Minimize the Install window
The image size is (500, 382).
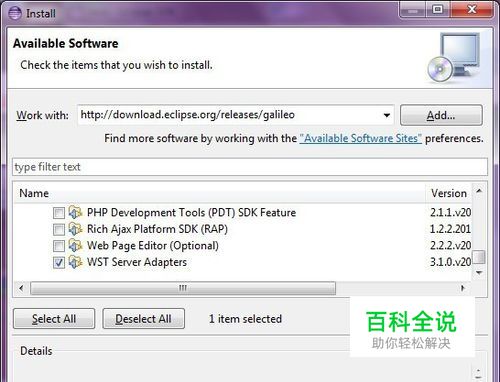click(413, 10)
